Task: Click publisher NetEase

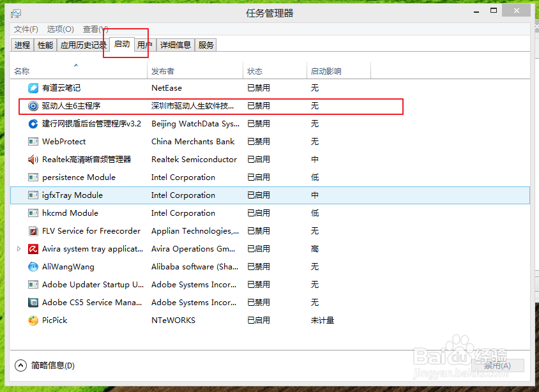Action: coord(167,88)
